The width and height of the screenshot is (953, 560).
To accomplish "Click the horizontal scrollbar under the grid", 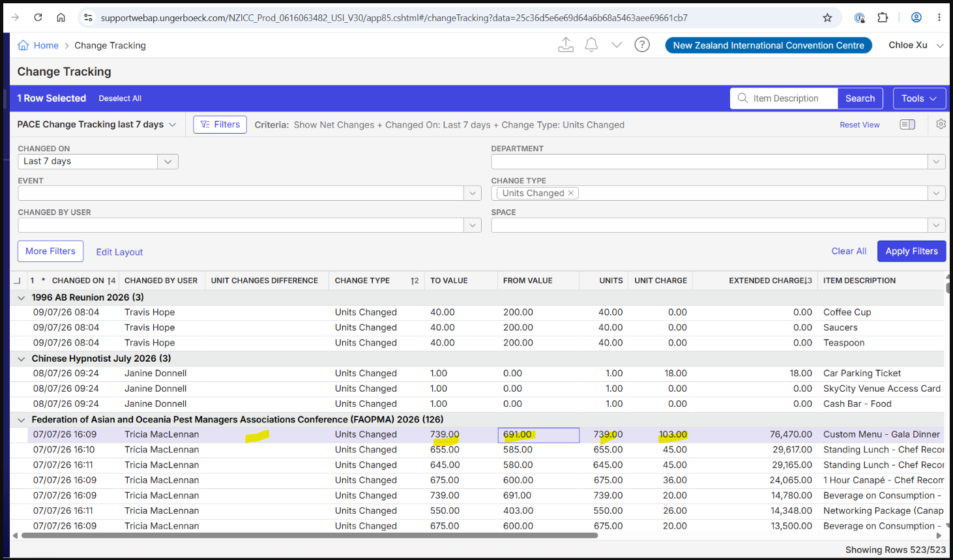I will click(x=310, y=536).
